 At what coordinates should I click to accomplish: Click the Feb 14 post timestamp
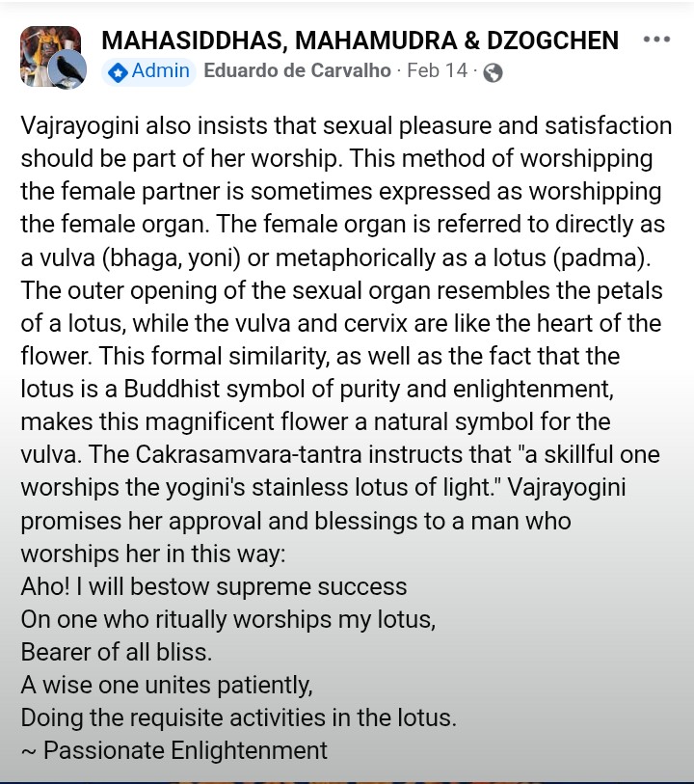438,70
